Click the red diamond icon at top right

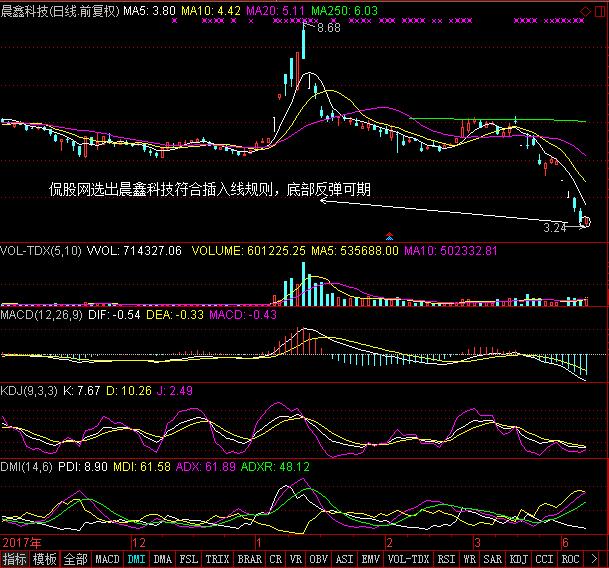tap(585, 12)
